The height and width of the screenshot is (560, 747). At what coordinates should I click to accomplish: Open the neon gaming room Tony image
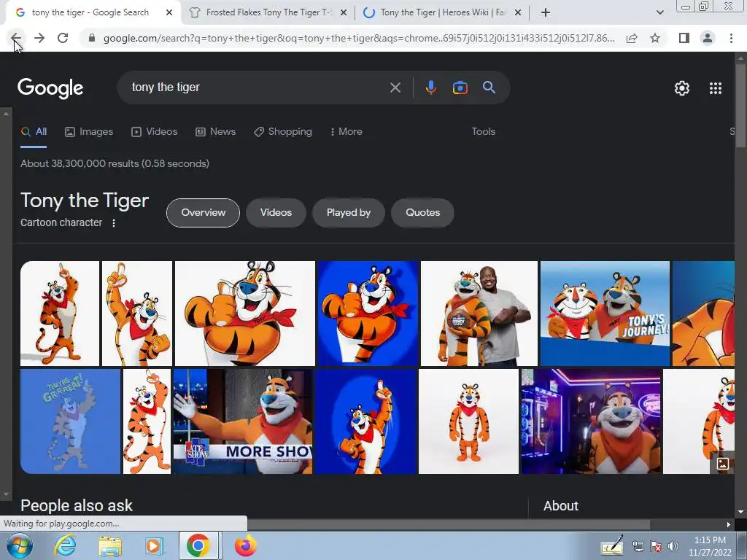pos(591,421)
